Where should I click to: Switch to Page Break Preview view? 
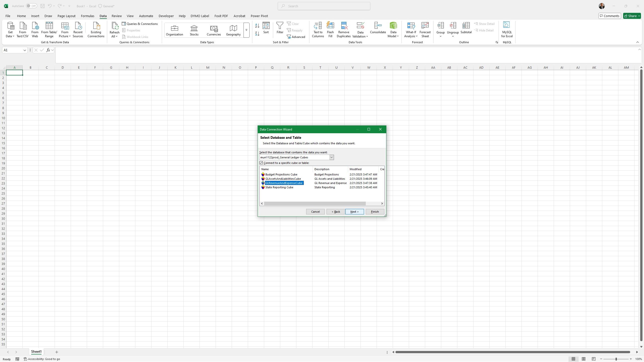(594, 359)
